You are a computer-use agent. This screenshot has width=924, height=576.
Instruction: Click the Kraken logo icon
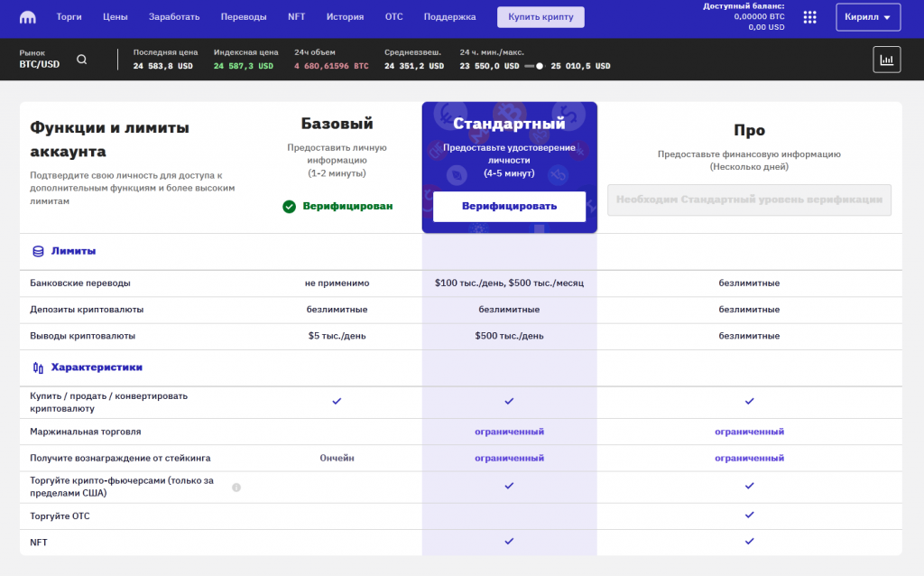pos(27,17)
